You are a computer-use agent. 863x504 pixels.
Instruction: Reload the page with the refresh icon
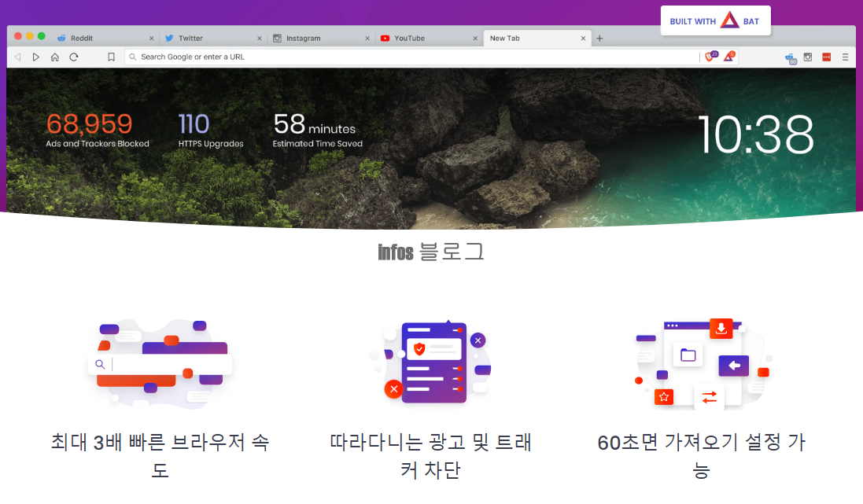(73, 57)
